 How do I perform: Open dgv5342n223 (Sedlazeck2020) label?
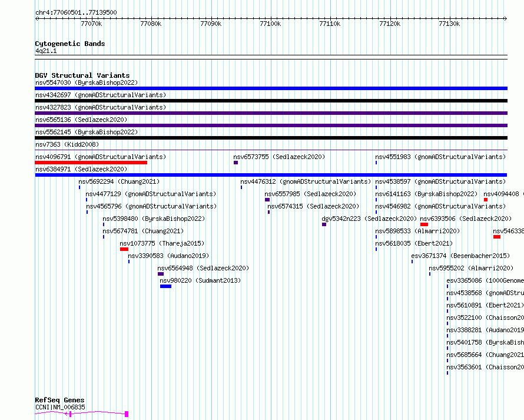369,219
